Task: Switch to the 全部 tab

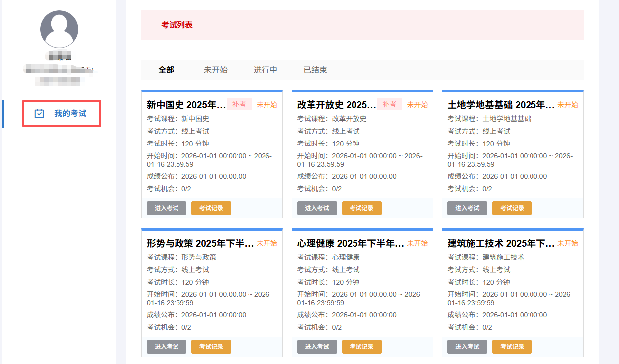Action: point(166,70)
